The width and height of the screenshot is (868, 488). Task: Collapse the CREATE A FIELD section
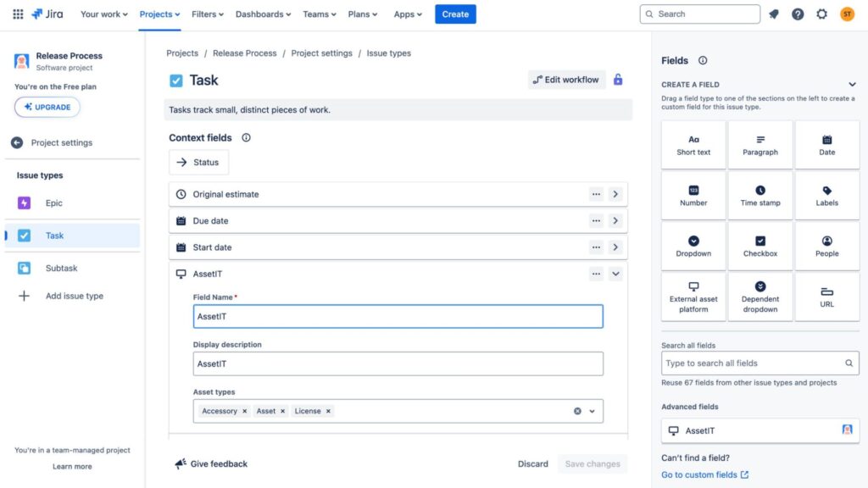(852, 84)
